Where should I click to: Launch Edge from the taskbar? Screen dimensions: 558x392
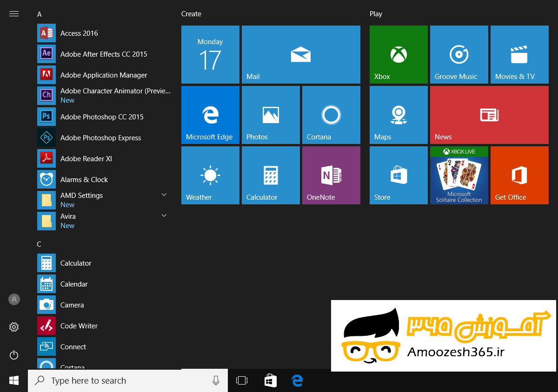coord(298,381)
